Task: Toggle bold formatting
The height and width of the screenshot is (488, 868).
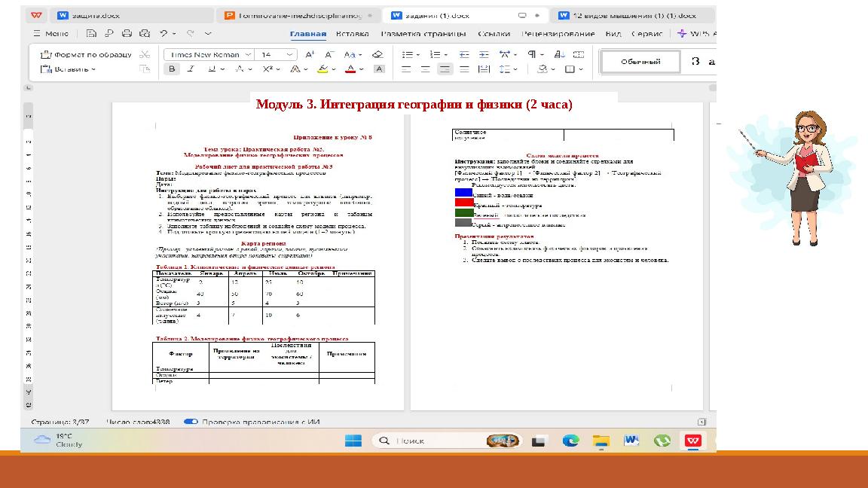Action: click(172, 69)
